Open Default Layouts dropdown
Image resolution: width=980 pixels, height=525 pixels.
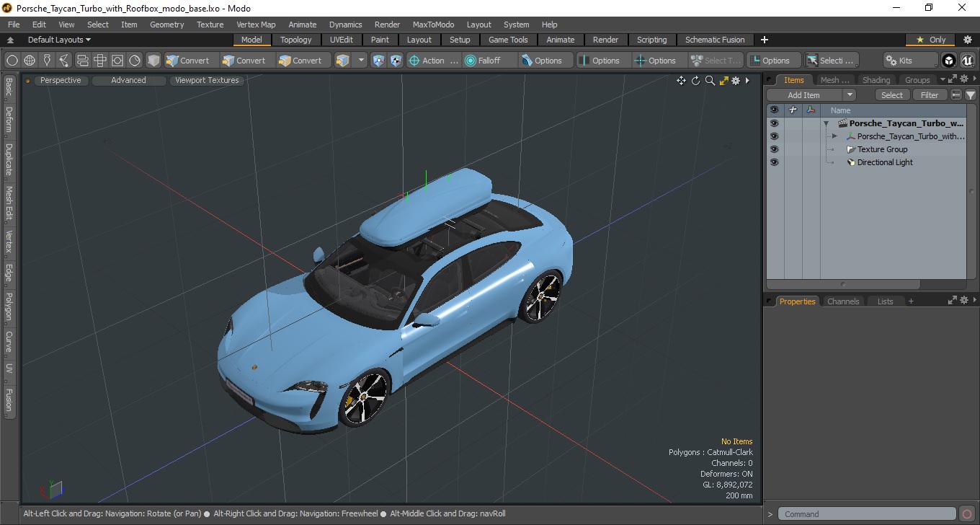coord(59,40)
